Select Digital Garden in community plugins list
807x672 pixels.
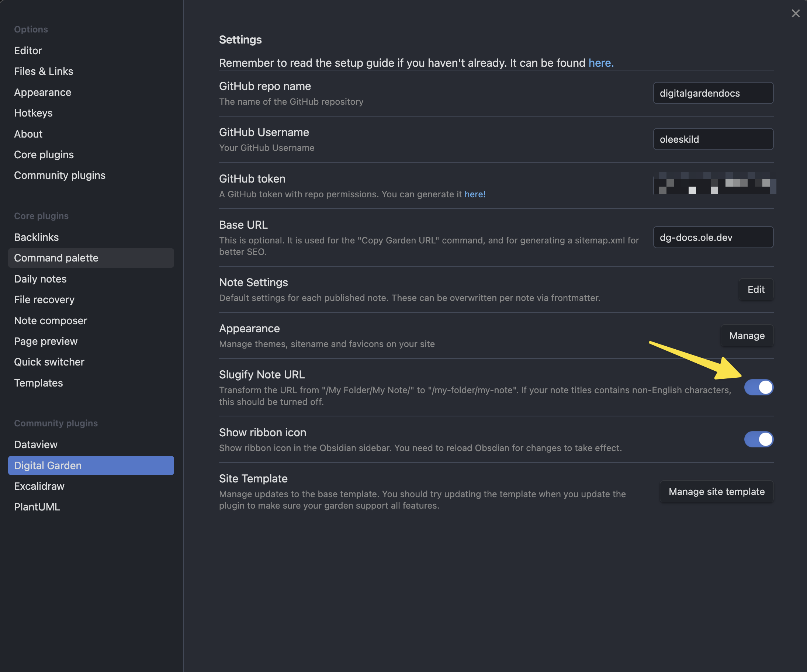pos(47,465)
